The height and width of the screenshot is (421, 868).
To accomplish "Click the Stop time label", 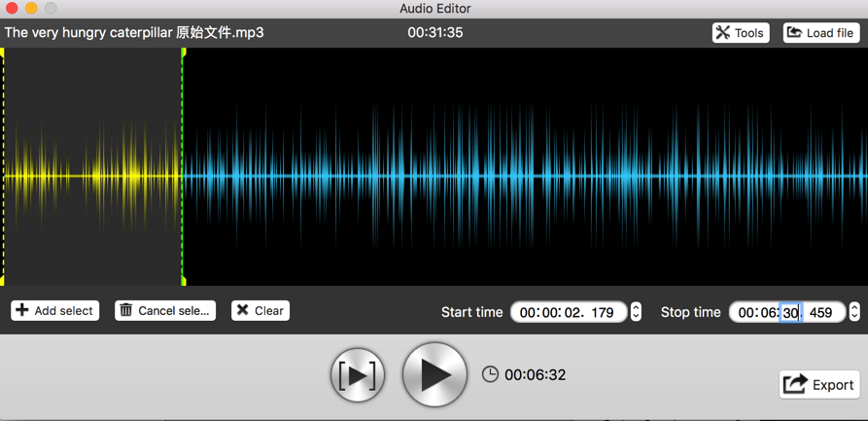I will pyautogui.click(x=690, y=312).
